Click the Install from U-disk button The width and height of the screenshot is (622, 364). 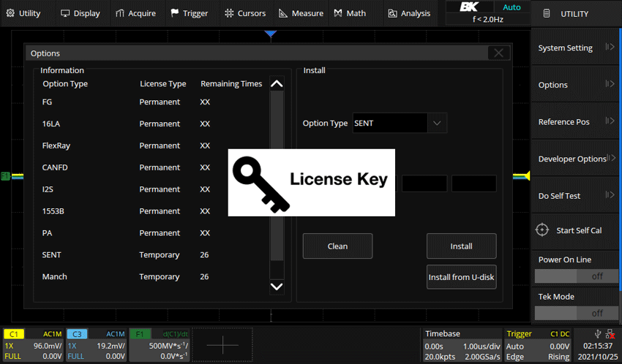pos(461,277)
